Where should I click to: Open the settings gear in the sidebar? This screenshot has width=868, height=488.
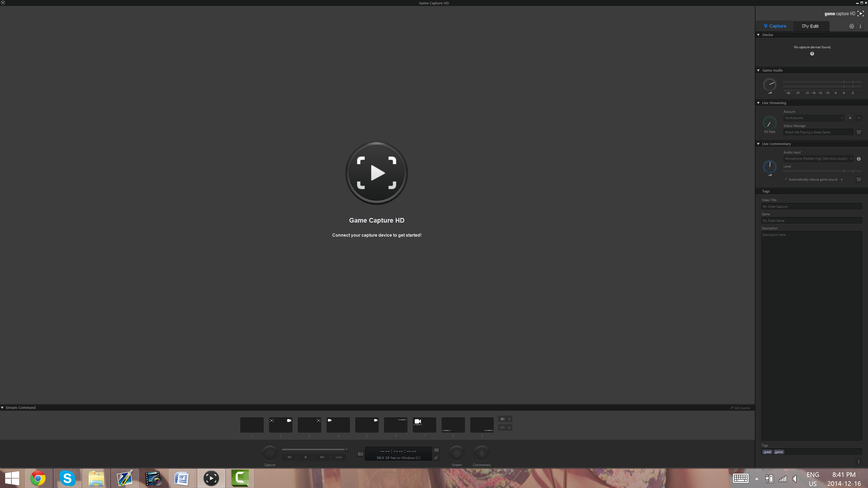pos(851,26)
